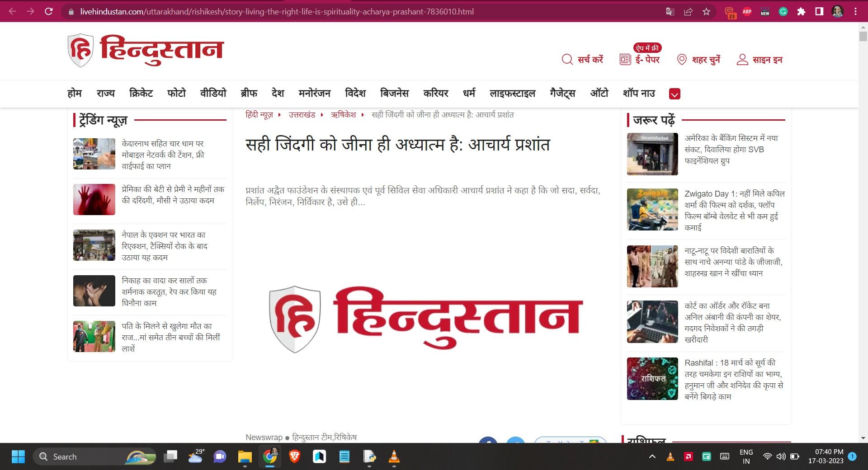Click the city location pin icon
Screen dimensions: 868x470
coord(681,60)
